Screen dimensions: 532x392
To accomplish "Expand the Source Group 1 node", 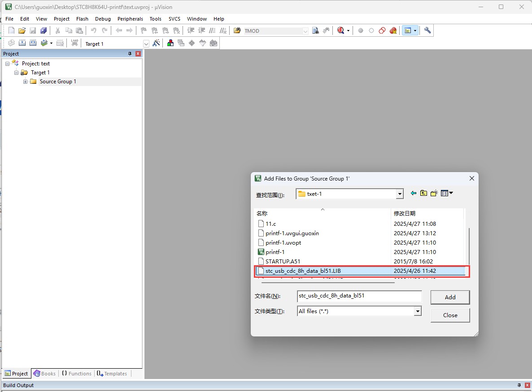I will point(25,82).
